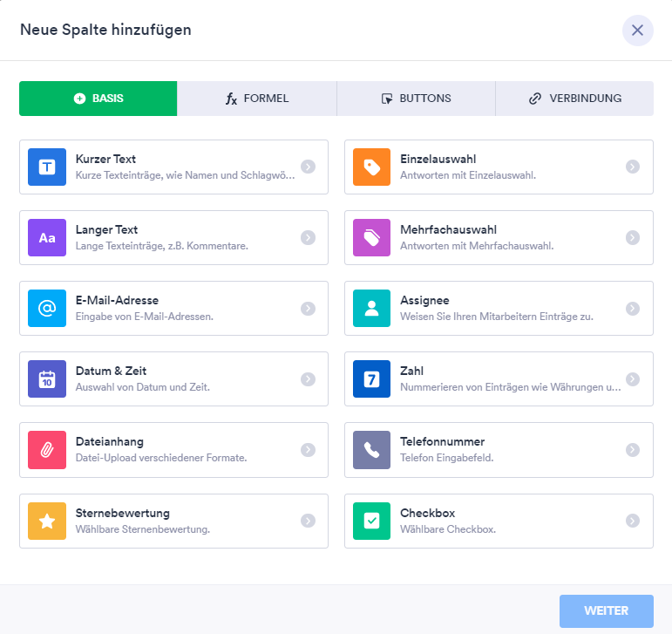The width and height of the screenshot is (672, 634).
Task: Click the purple Aa icon for Langer Text
Action: click(47, 237)
